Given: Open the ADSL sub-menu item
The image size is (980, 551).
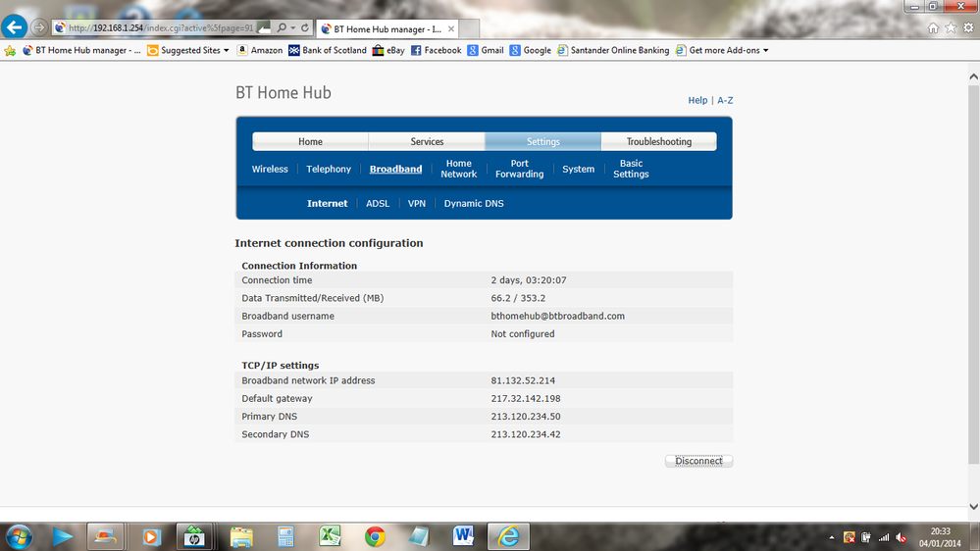Looking at the screenshot, I should point(378,204).
